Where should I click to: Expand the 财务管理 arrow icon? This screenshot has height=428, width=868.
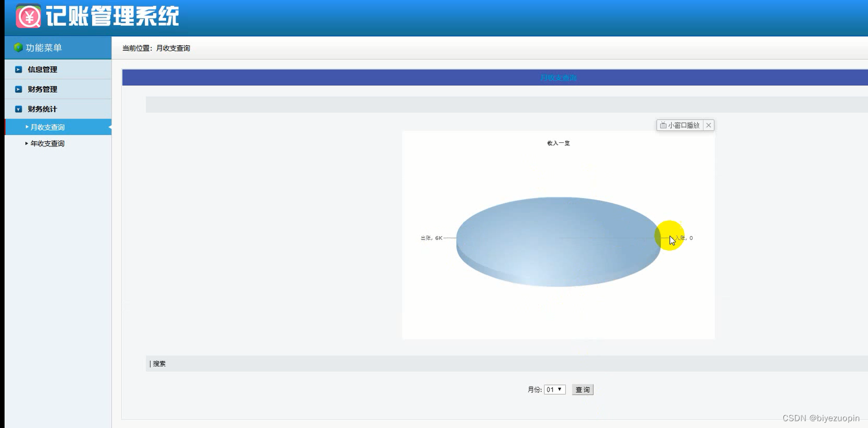point(18,89)
